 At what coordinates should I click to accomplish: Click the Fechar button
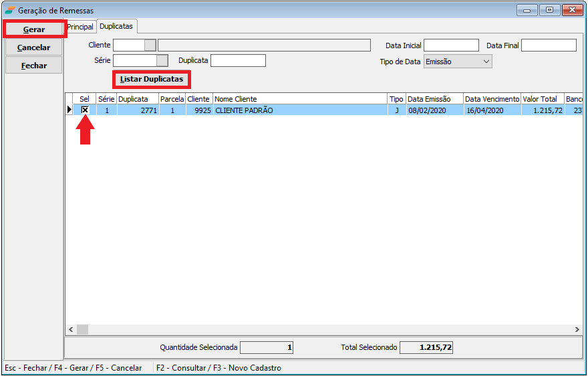[34, 66]
